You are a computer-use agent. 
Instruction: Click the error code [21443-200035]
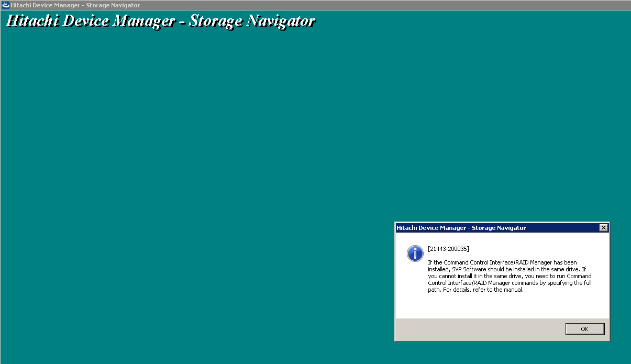click(448, 249)
